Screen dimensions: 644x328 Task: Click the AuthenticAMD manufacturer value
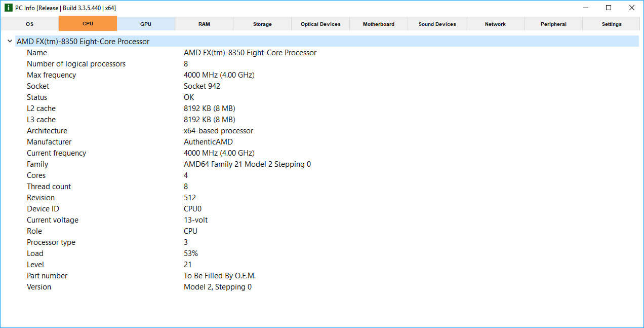(x=208, y=141)
